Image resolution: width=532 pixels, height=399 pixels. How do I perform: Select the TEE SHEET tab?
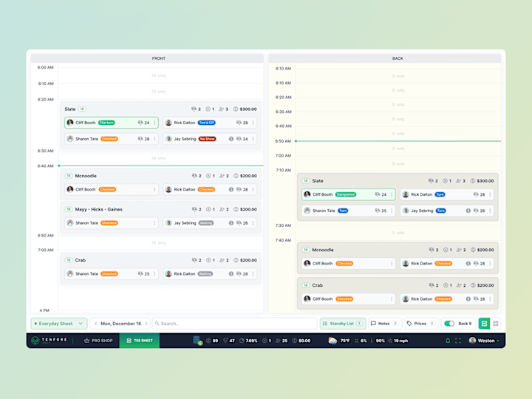point(140,341)
